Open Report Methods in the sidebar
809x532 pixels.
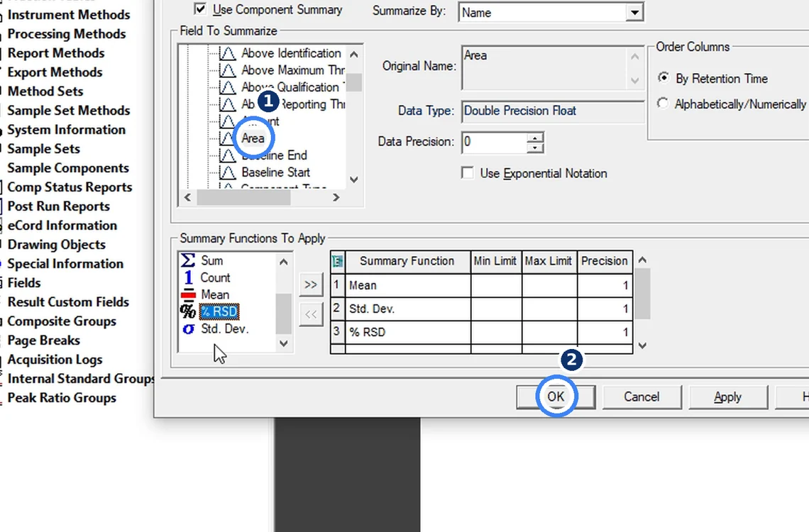coord(56,52)
